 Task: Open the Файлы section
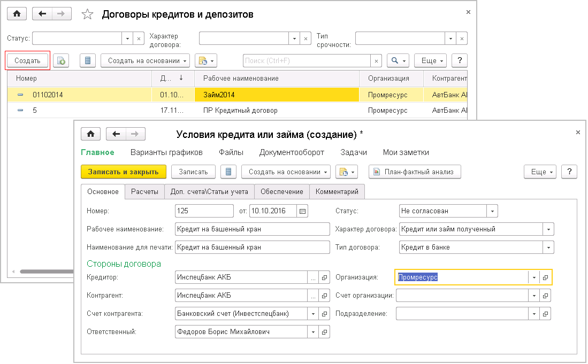(231, 152)
